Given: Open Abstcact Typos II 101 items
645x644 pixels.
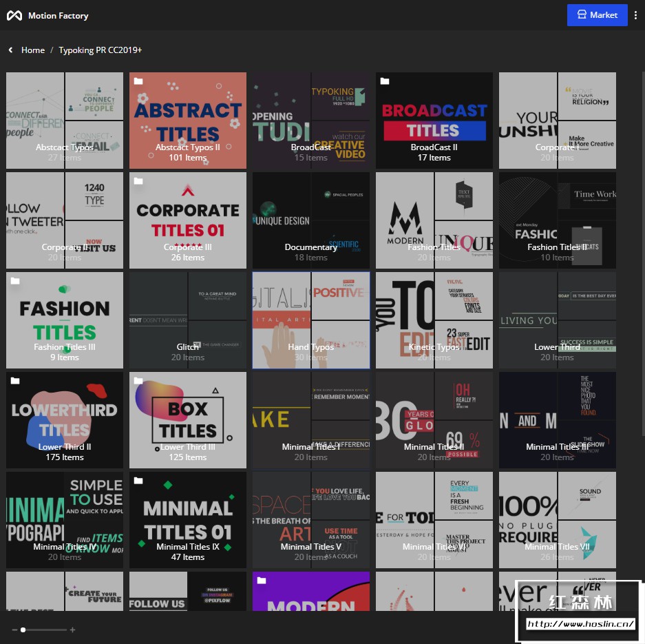Looking at the screenshot, I should [x=188, y=121].
